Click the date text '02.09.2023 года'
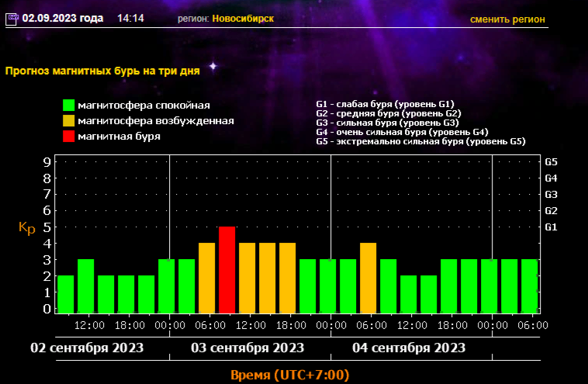This screenshot has width=588, height=384. tap(63, 18)
